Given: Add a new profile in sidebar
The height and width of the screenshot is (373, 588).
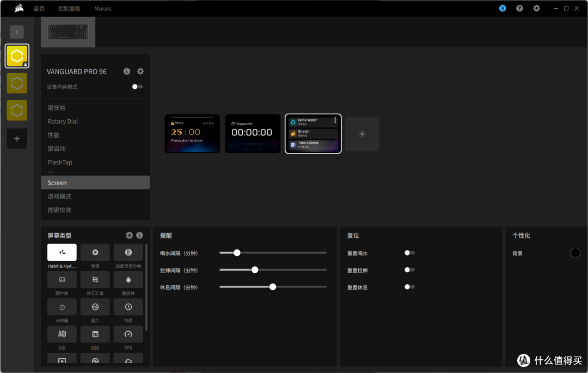Looking at the screenshot, I should coord(17,139).
